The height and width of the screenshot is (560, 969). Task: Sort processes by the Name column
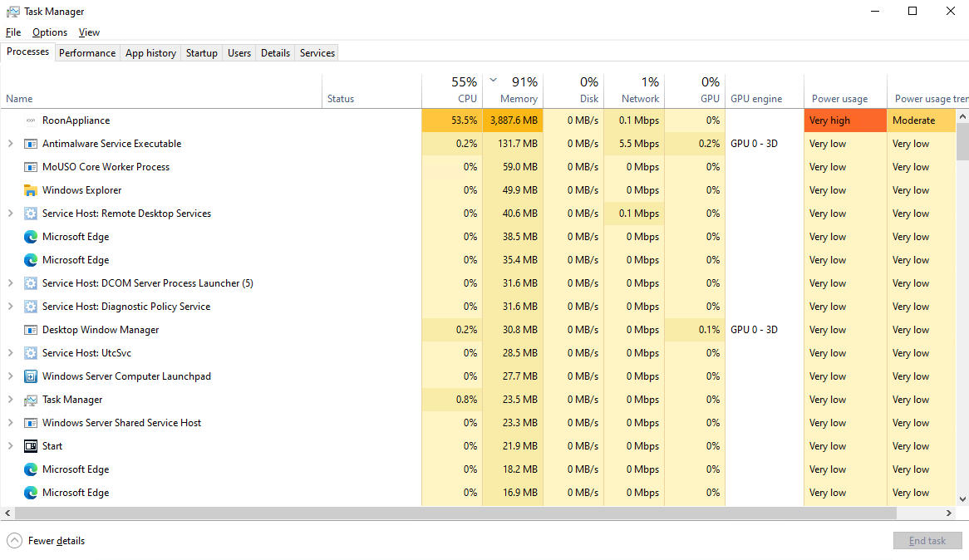click(160, 91)
